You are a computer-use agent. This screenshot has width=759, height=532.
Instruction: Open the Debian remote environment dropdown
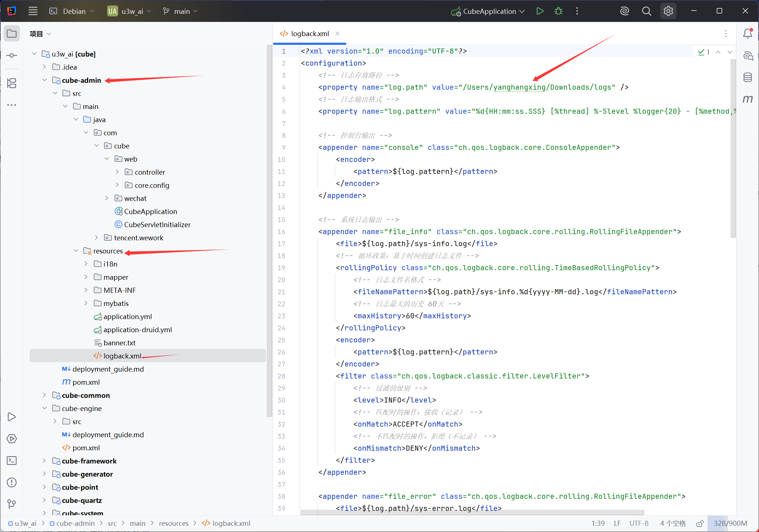72,11
